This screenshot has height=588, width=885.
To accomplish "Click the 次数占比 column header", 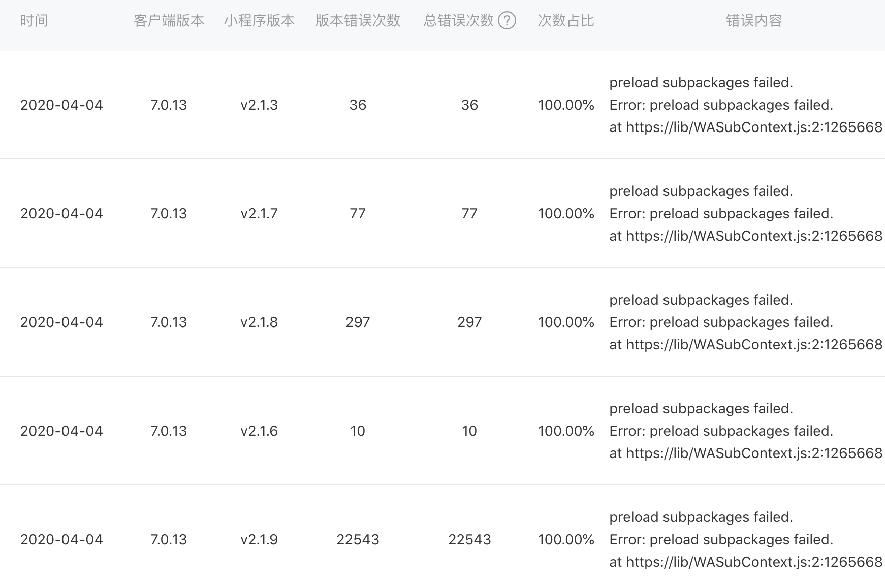I will click(x=566, y=21).
